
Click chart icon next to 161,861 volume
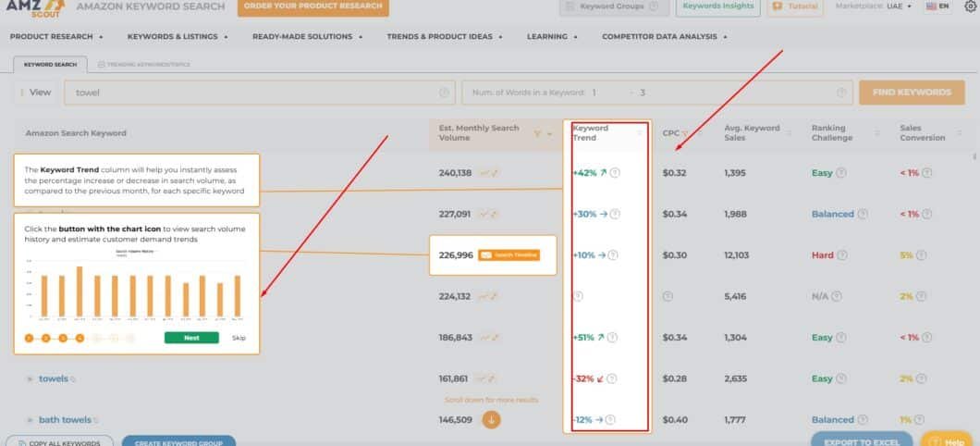[488, 378]
